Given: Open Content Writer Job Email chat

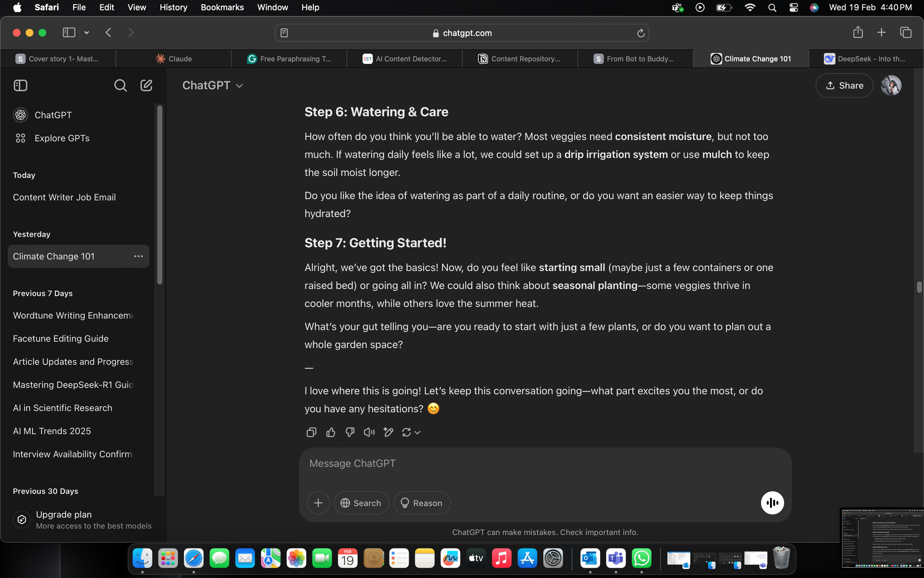Looking at the screenshot, I should click(78, 197).
